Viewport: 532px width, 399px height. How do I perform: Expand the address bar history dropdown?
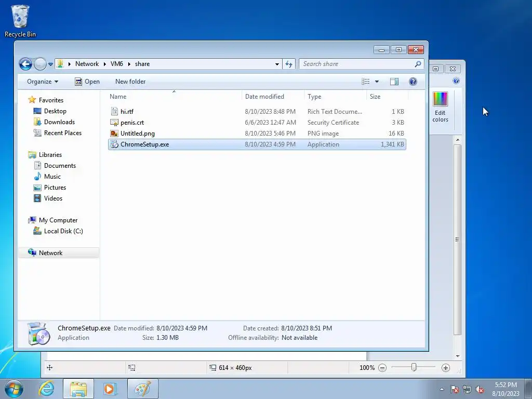pyautogui.click(x=277, y=64)
